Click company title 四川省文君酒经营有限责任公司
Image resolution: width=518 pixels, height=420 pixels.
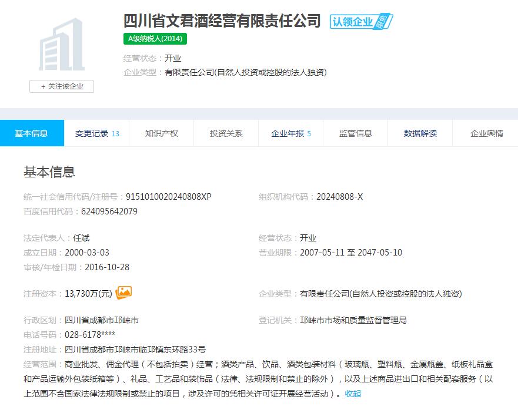(x=222, y=21)
